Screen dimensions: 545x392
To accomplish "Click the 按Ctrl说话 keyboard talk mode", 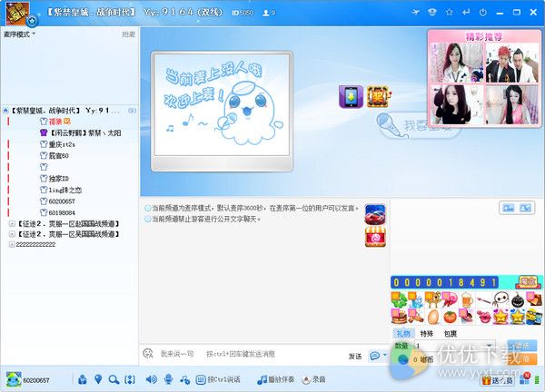I will [218, 379].
